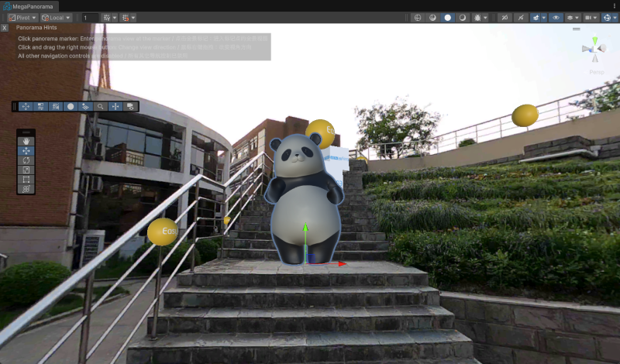Screen dimensions: 620x364
Task: Click the blue Z-axis handle at panda's feet
Action: click(x=311, y=259)
